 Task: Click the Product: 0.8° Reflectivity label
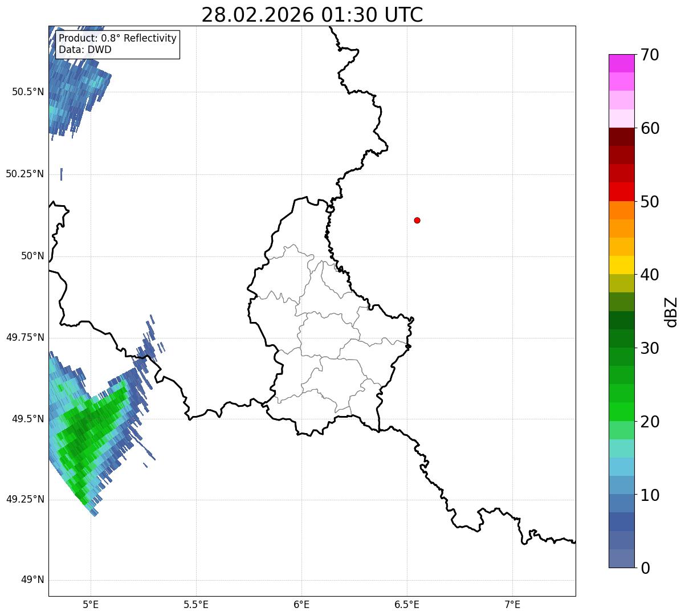[118, 38]
